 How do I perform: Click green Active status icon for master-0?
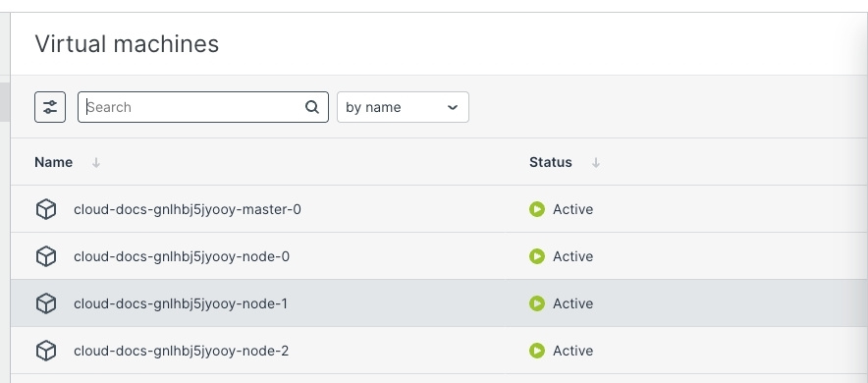tap(537, 209)
